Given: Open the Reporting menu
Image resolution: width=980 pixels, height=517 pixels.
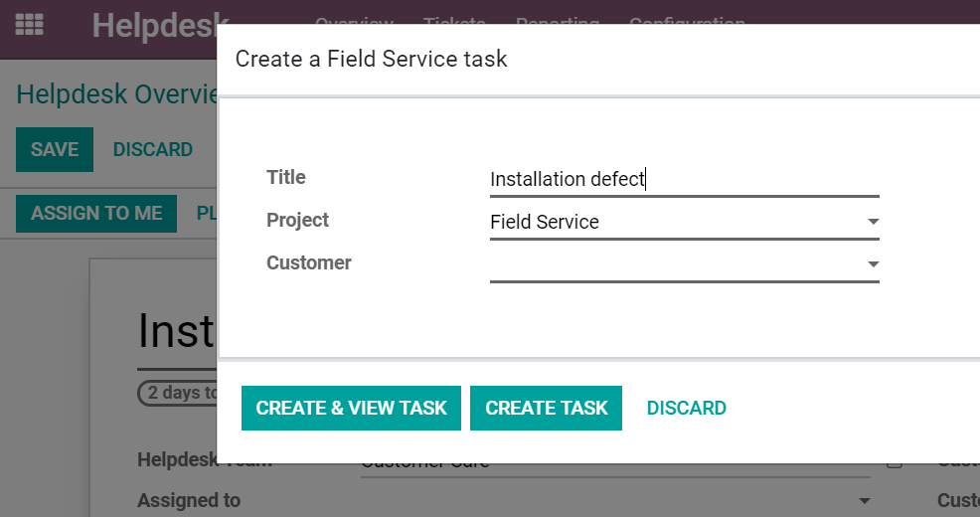Looking at the screenshot, I should click(x=558, y=20).
